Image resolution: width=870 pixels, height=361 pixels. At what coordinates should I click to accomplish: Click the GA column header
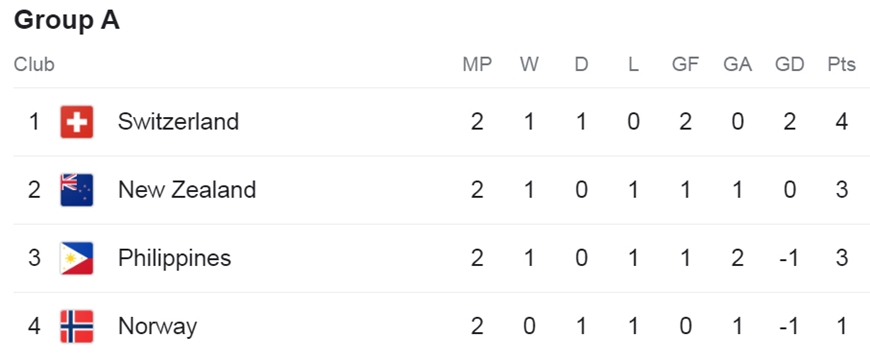point(737,64)
